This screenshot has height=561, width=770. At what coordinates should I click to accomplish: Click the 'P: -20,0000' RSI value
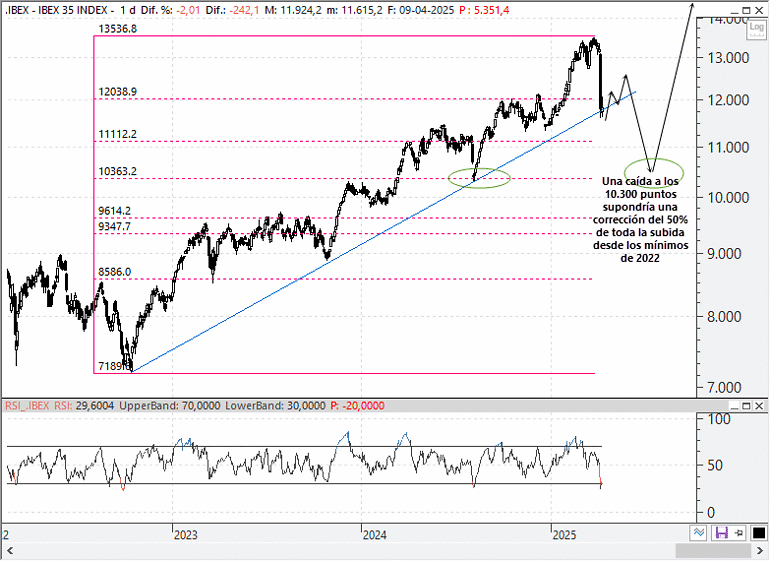[x=358, y=406]
